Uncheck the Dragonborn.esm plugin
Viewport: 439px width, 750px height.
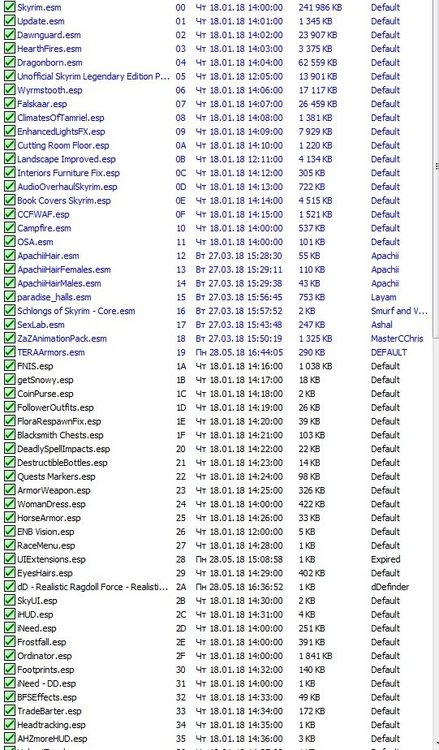click(x=9, y=63)
